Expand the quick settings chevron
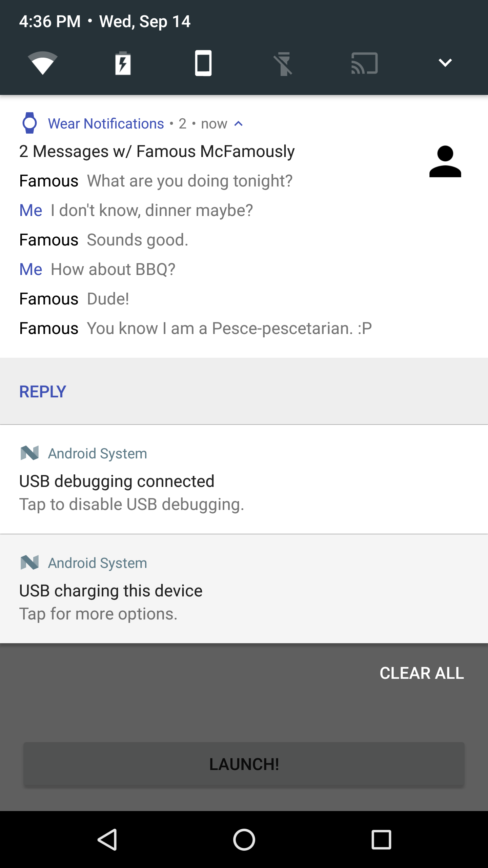Screen dimensions: 488x868 (x=445, y=63)
